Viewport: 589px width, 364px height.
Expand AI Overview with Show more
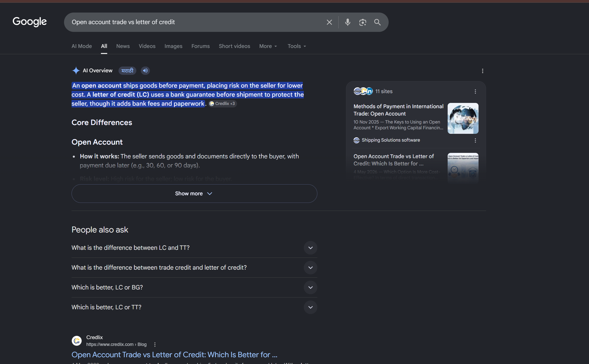[194, 194]
